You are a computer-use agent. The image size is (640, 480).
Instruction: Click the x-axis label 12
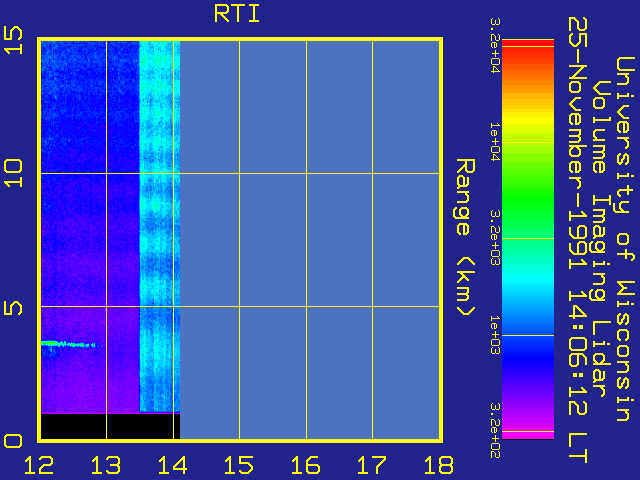pyautogui.click(x=39, y=465)
